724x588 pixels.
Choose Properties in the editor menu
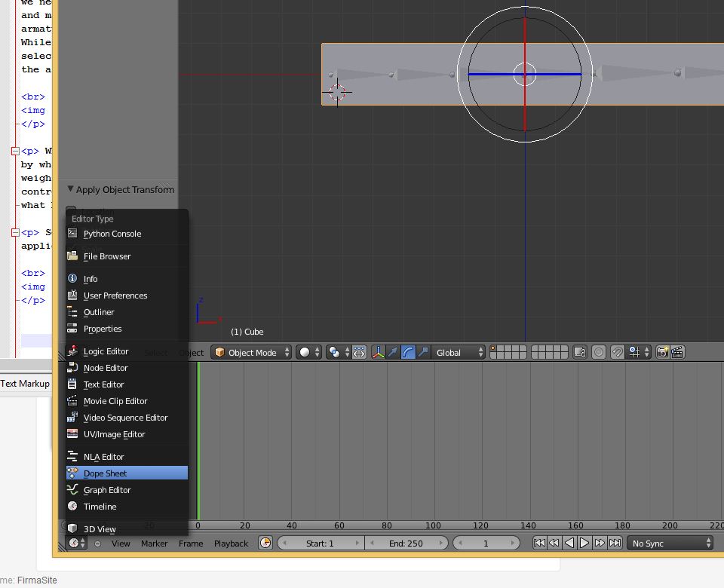127,329
